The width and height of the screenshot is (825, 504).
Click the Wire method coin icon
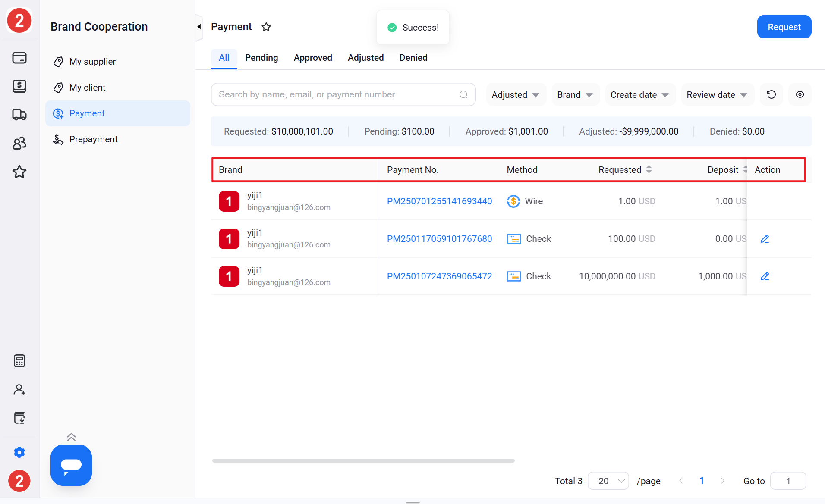coord(513,201)
